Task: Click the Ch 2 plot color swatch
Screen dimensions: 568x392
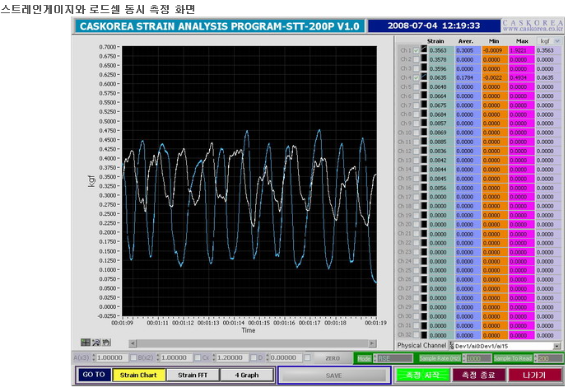Action: 424,59
